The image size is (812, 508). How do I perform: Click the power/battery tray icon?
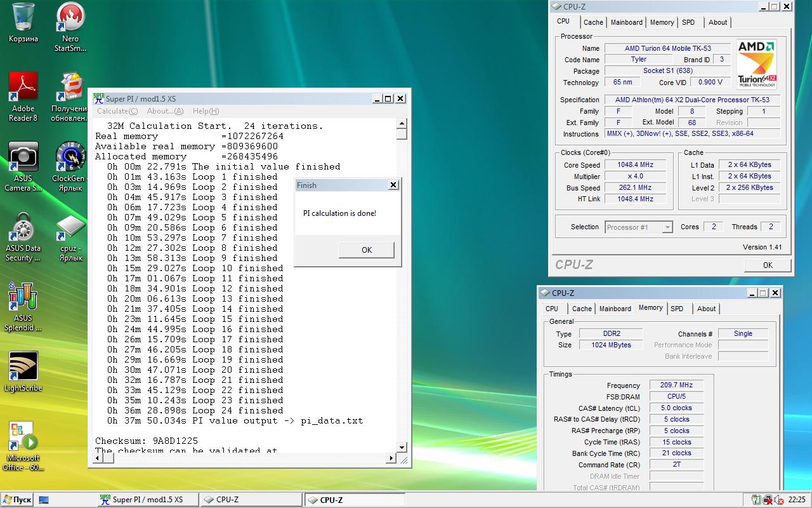[x=756, y=500]
